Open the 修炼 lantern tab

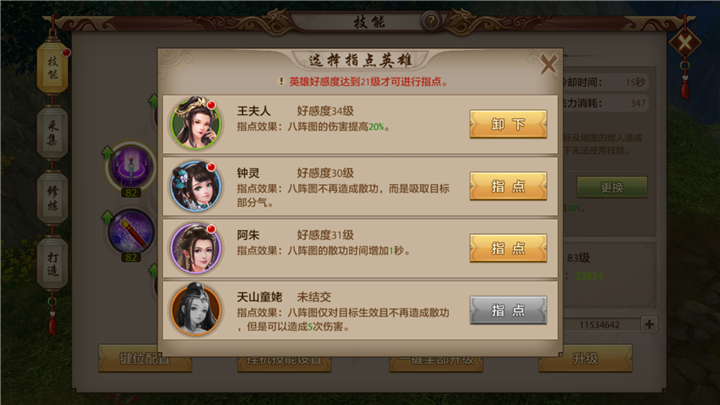[x=52, y=198]
